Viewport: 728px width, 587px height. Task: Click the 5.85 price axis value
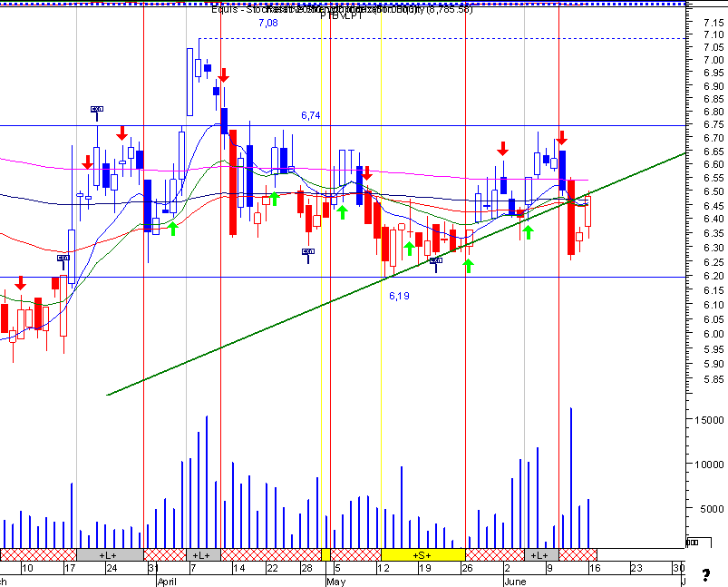click(713, 380)
